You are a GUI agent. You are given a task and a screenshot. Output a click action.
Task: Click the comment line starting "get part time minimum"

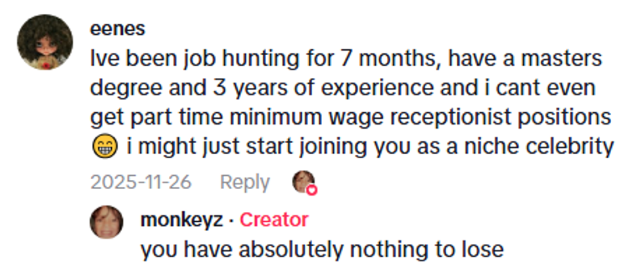(x=351, y=117)
